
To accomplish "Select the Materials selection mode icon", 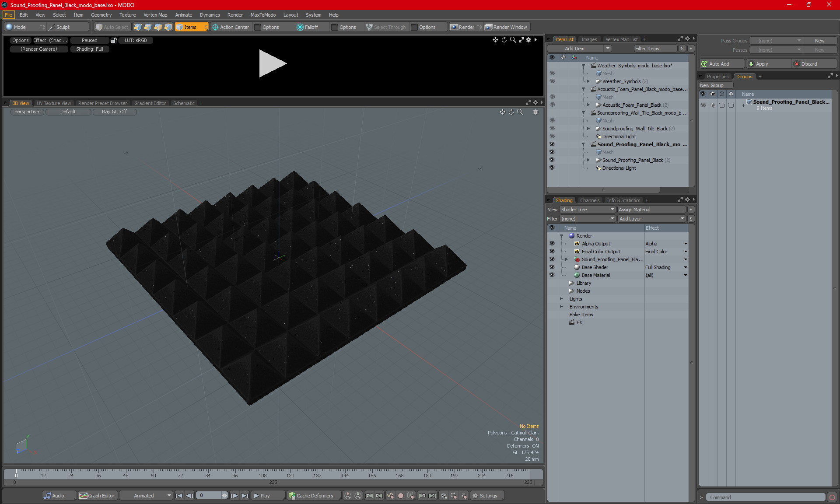I will (168, 27).
